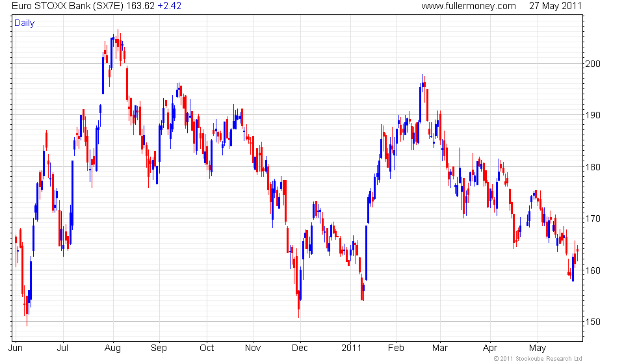Screen dimensions: 637x364
Task: Click the Mar label on time axis
Action: (440, 348)
